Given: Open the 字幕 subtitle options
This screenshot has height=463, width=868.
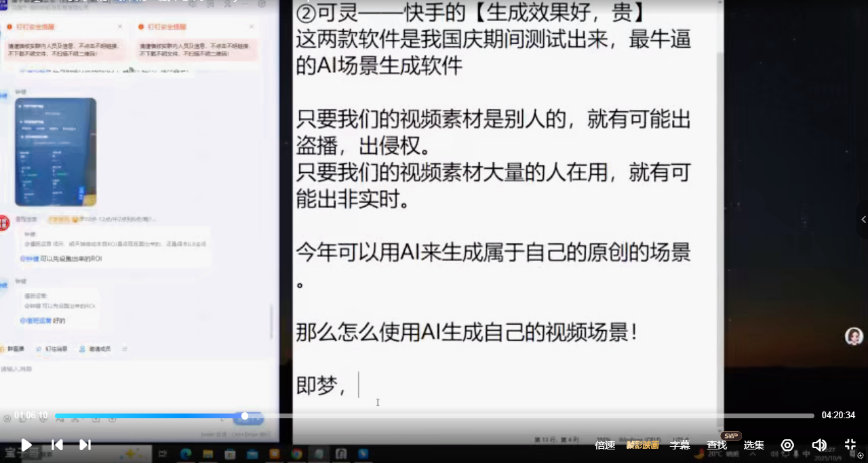Looking at the screenshot, I should point(679,445).
